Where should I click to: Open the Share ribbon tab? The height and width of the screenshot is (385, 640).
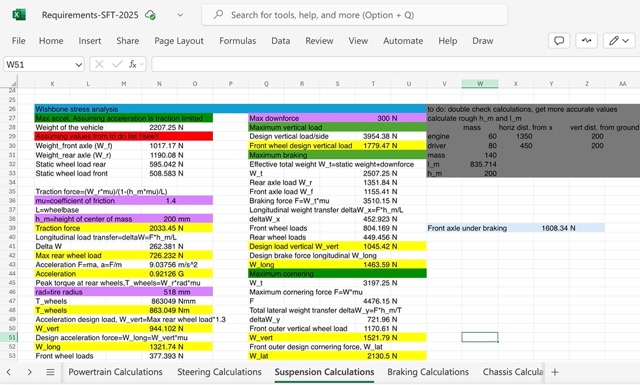point(127,41)
